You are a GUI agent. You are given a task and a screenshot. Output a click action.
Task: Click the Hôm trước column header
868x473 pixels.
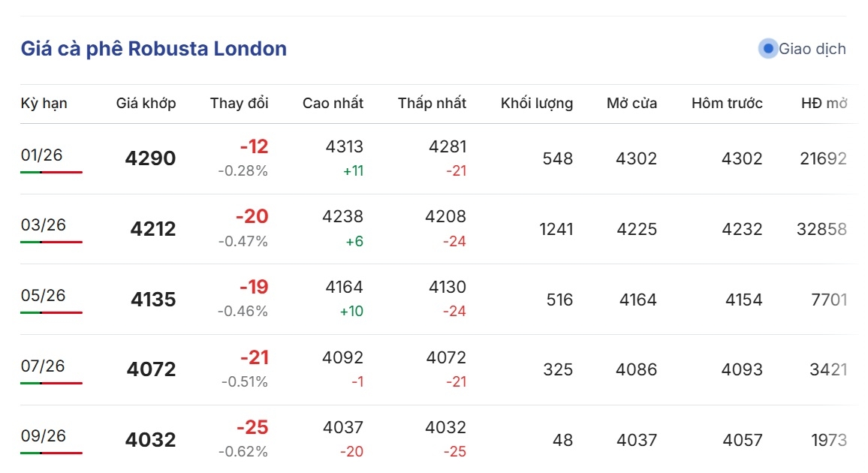(x=727, y=104)
